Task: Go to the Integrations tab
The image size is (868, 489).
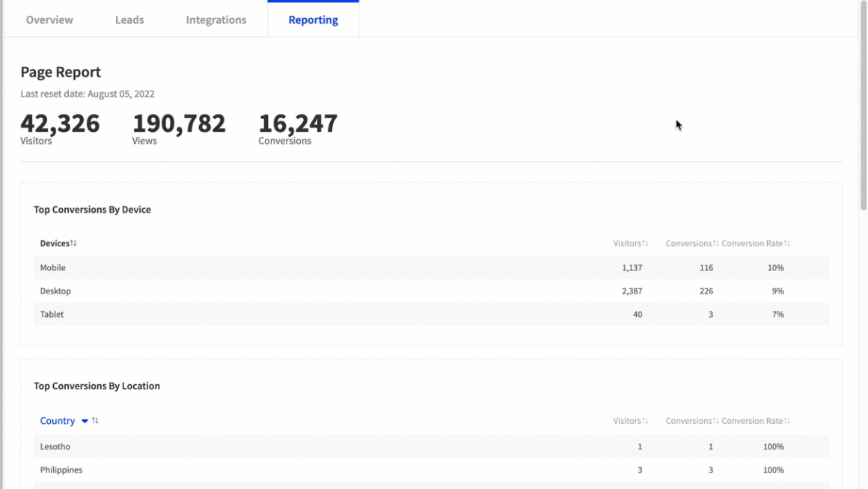Action: [216, 20]
